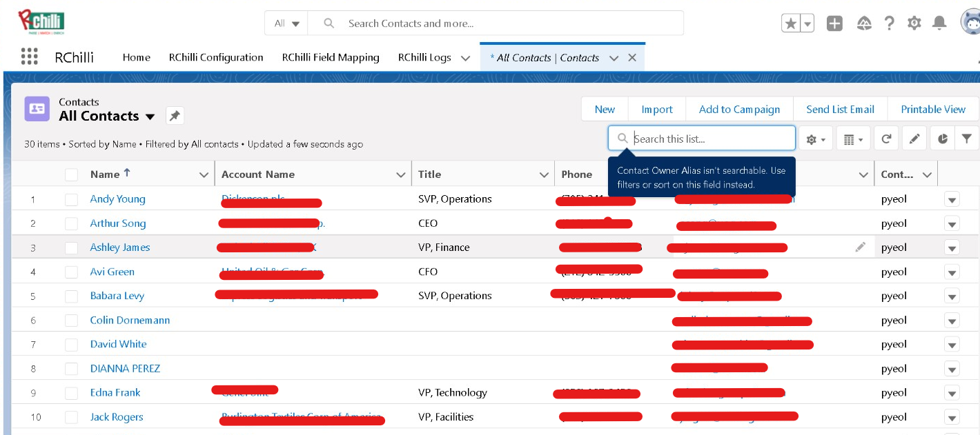Viewport: 980px width, 435px height.
Task: Open filters with the funnel icon
Action: click(x=967, y=139)
